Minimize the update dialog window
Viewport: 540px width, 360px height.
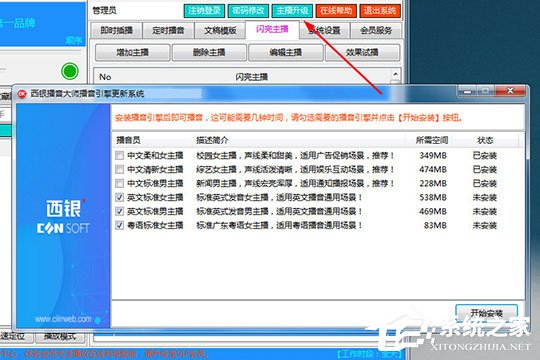point(467,91)
